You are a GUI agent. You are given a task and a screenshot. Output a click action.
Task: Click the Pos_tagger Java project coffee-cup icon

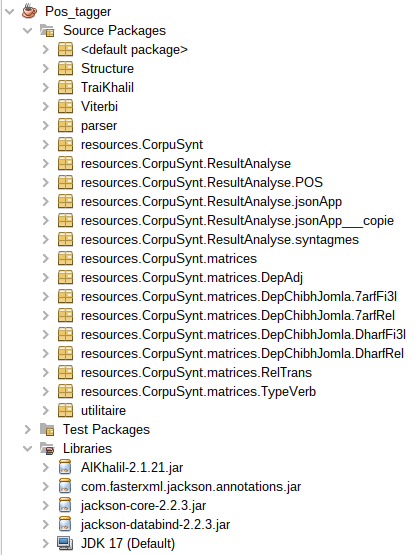pyautogui.click(x=29, y=11)
